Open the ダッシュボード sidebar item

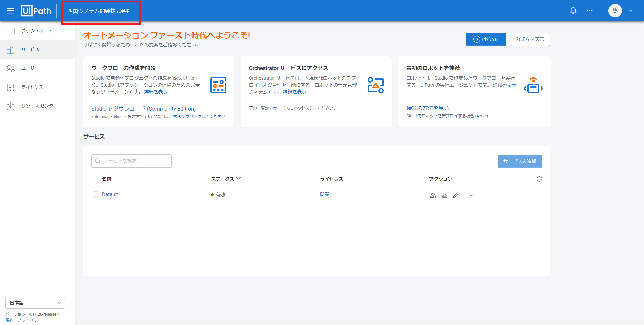coord(37,31)
